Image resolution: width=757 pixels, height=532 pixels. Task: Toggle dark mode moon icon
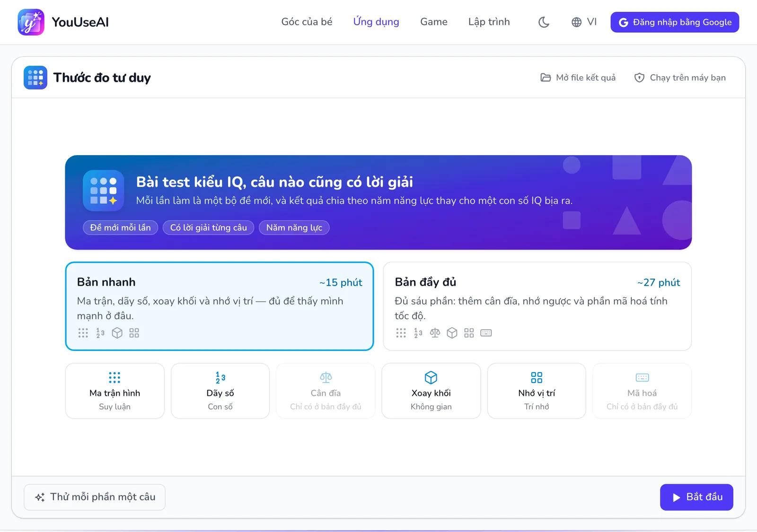pos(544,22)
